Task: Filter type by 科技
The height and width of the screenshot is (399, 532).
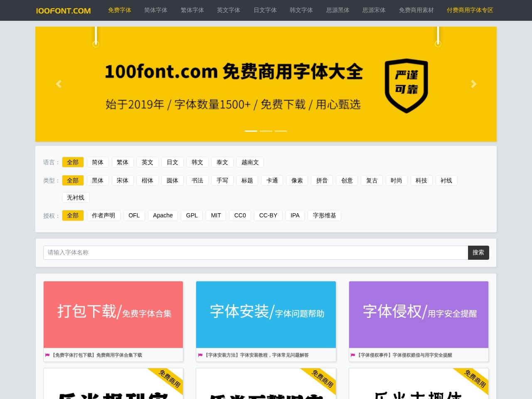Action: (421, 180)
